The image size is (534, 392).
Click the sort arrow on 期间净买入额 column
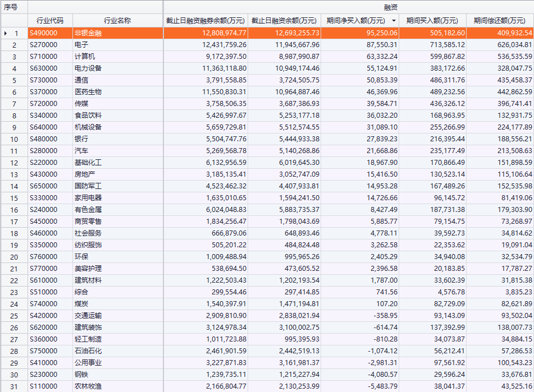click(x=393, y=21)
